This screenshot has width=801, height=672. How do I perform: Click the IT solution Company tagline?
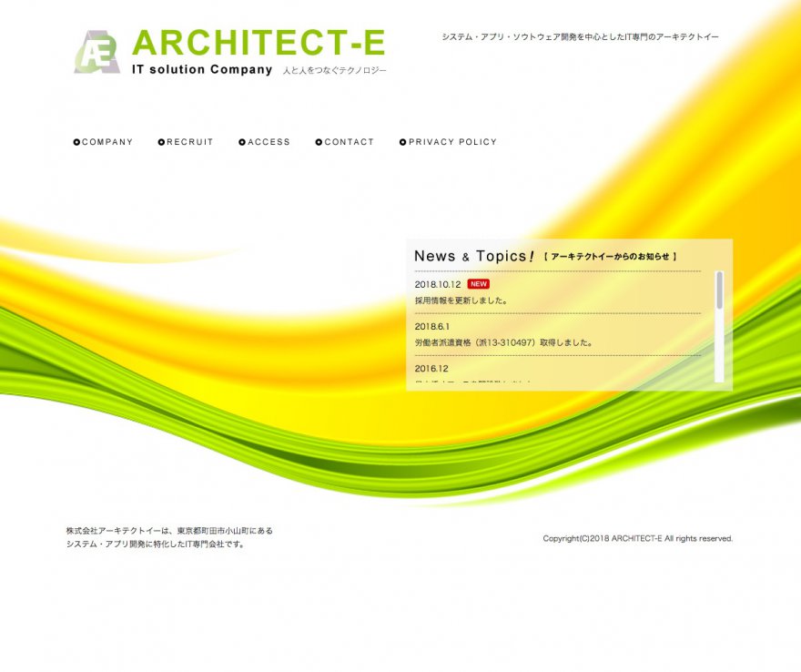coord(202,69)
